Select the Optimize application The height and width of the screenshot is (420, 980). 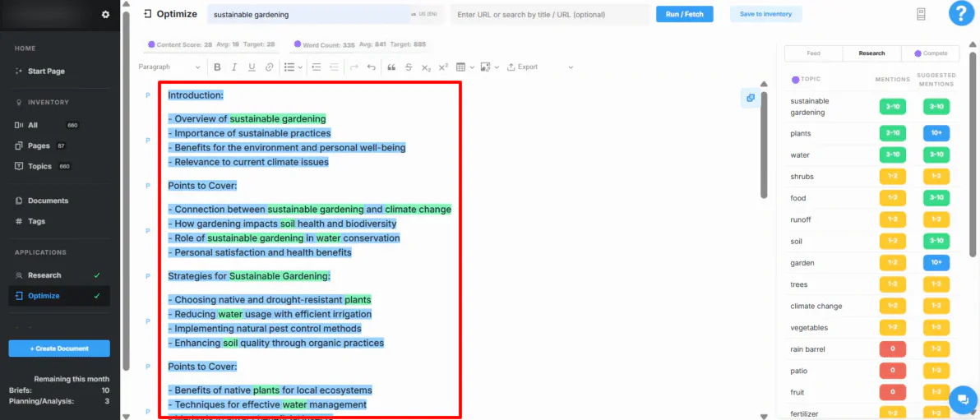(59, 296)
